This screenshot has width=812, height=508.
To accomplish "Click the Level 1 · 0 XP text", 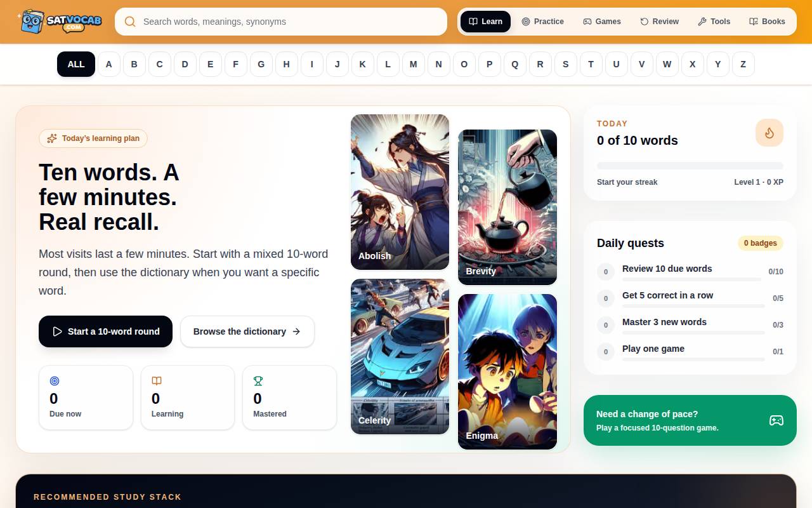I will (759, 182).
